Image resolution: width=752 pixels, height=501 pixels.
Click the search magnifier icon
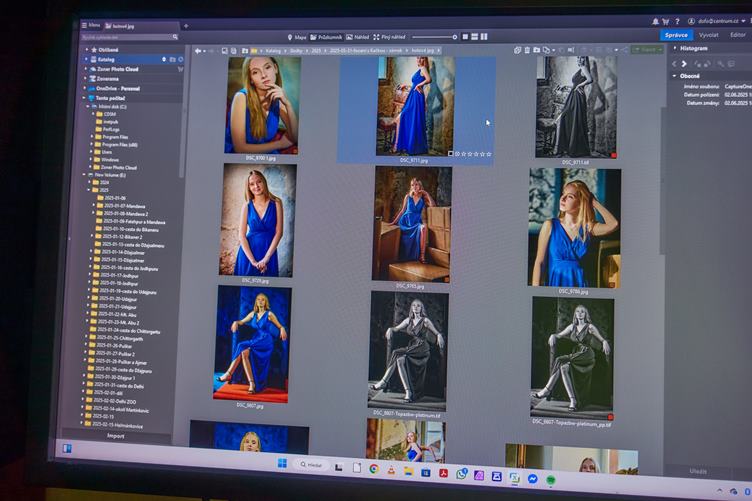coord(176,37)
